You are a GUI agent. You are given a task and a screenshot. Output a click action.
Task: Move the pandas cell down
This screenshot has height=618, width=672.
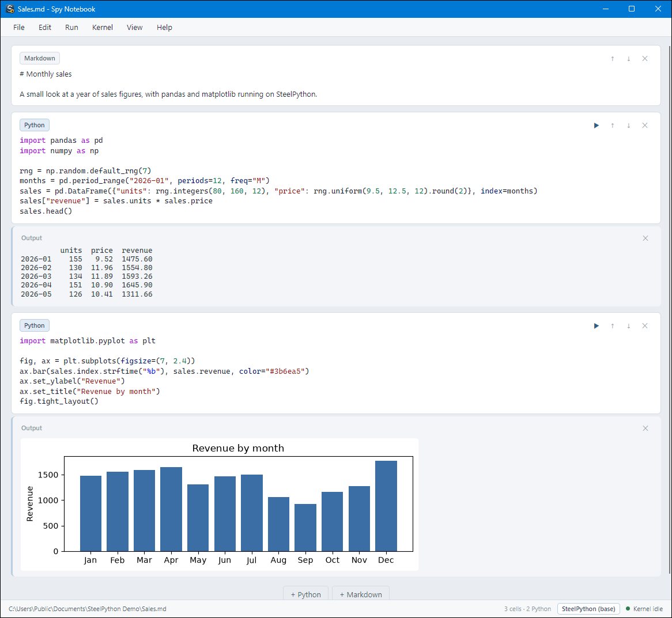(629, 126)
